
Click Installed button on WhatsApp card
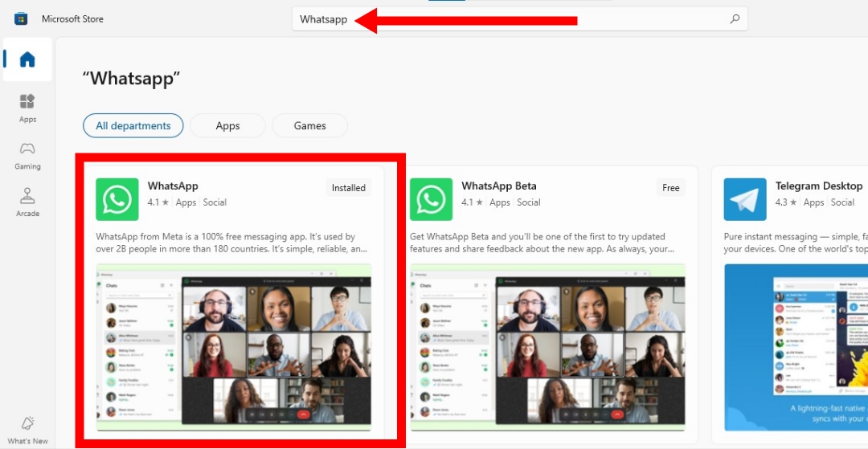click(348, 188)
